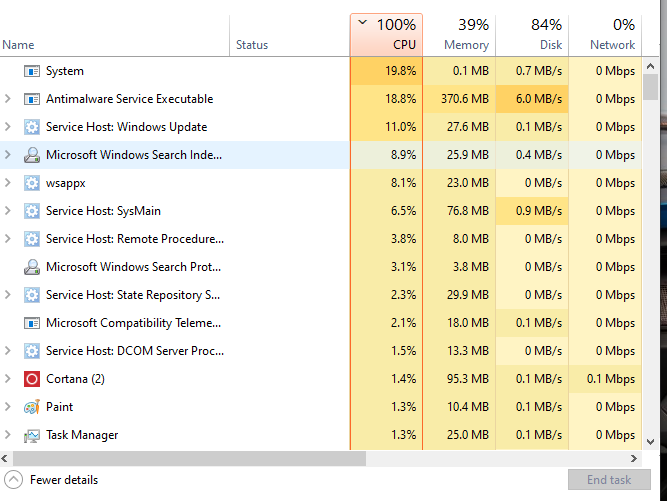Select the Paint process name
The height and width of the screenshot is (501, 667).
(60, 407)
